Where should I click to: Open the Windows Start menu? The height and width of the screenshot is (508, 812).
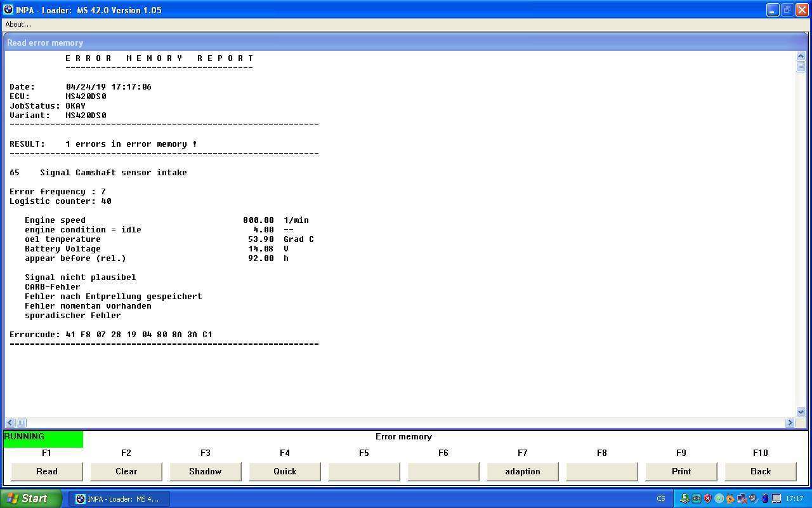30,498
